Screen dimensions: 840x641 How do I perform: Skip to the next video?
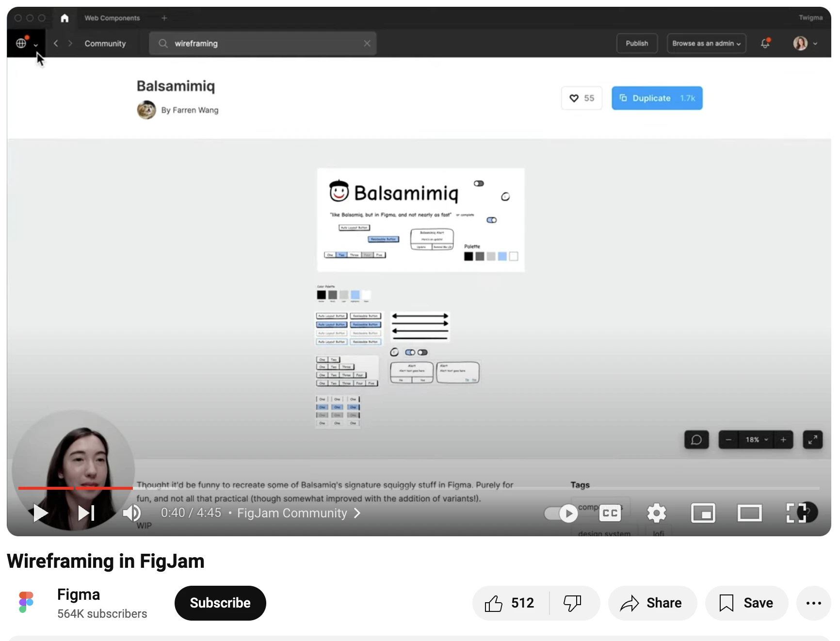point(86,513)
